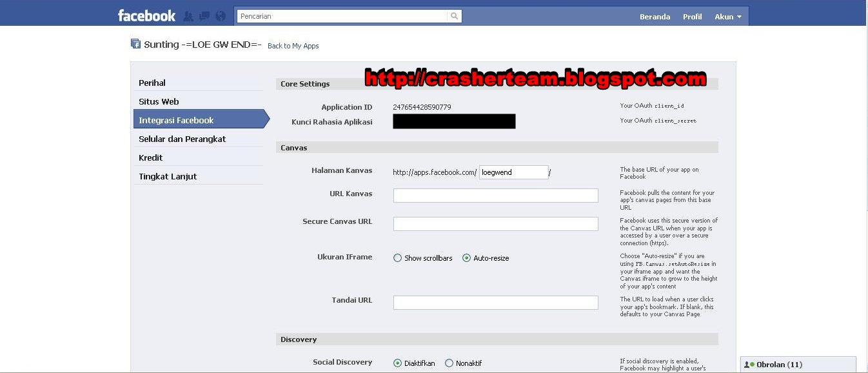This screenshot has height=373, width=868.
Task: Open the Tingkat Lanjut tab
Action: click(198, 176)
